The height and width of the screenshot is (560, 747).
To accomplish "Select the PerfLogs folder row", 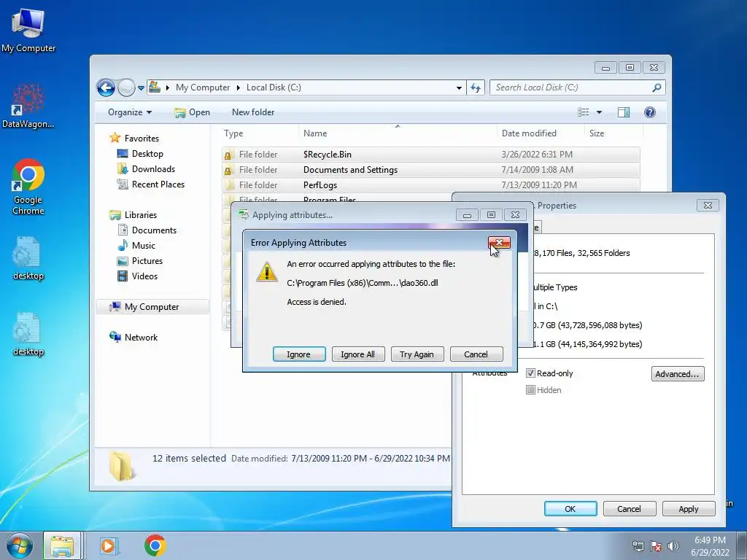I will tap(430, 184).
